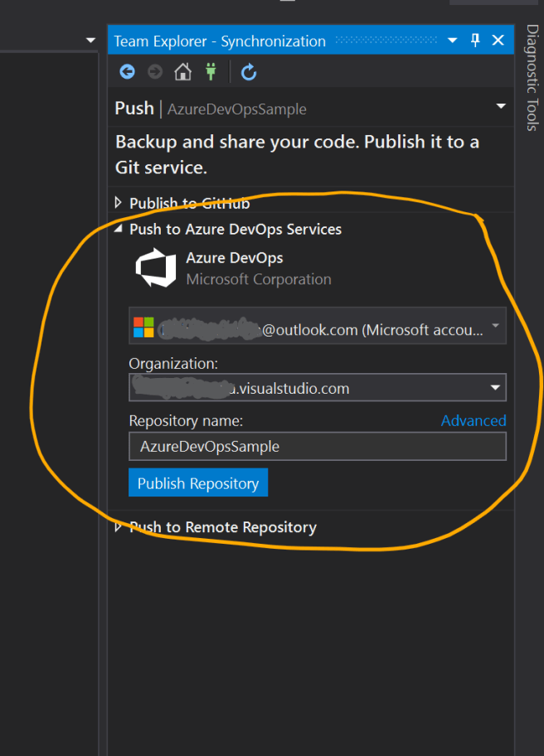The image size is (544, 756).
Task: Click the Publish Repository button
Action: click(x=198, y=483)
